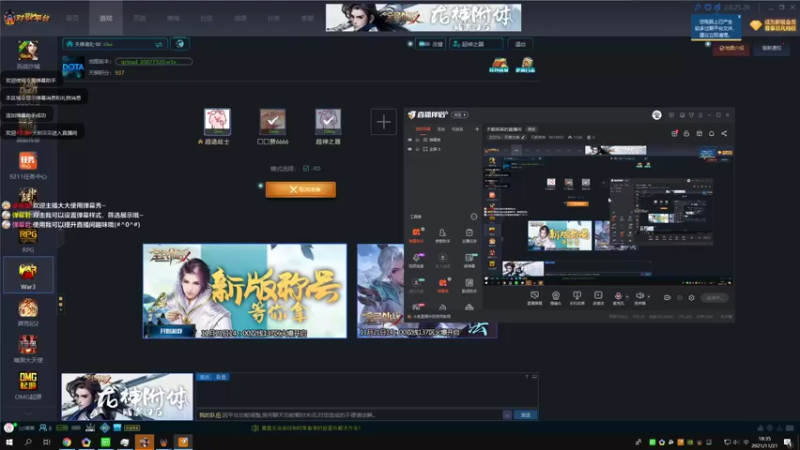Viewport: 800px width, 450px height.
Task: Expand speaker options arrow in streaming toolbar
Action: (x=648, y=296)
